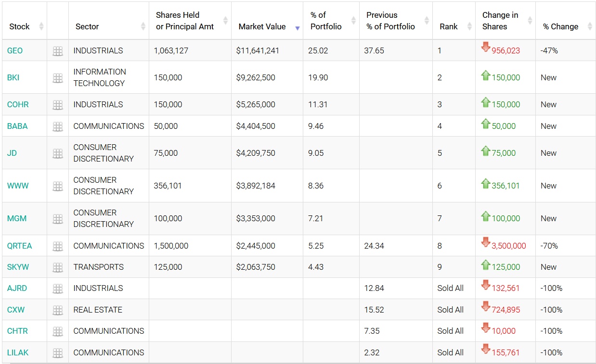Open the SKYW stock page
Viewport: 596px width, 364px height.
18,267
